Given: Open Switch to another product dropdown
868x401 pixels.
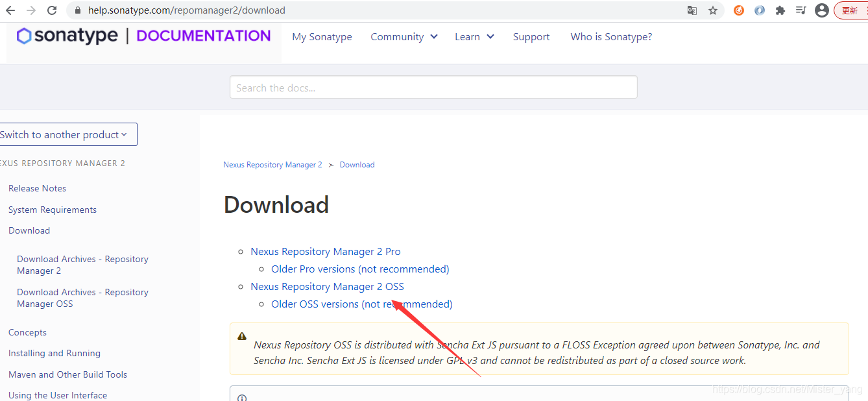Looking at the screenshot, I should (x=67, y=134).
